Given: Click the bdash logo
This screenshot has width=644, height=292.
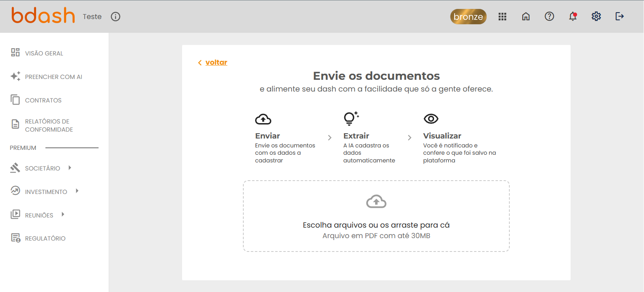Looking at the screenshot, I should tap(43, 16).
